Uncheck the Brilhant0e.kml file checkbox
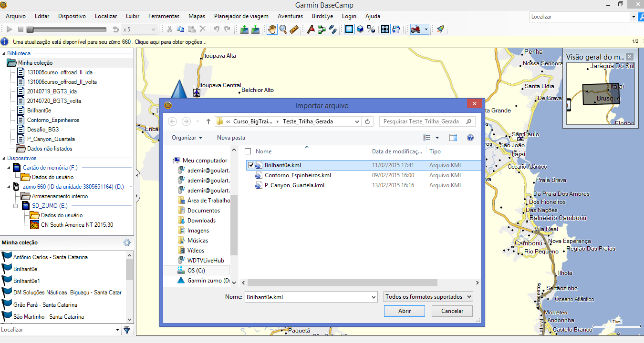 pos(251,165)
